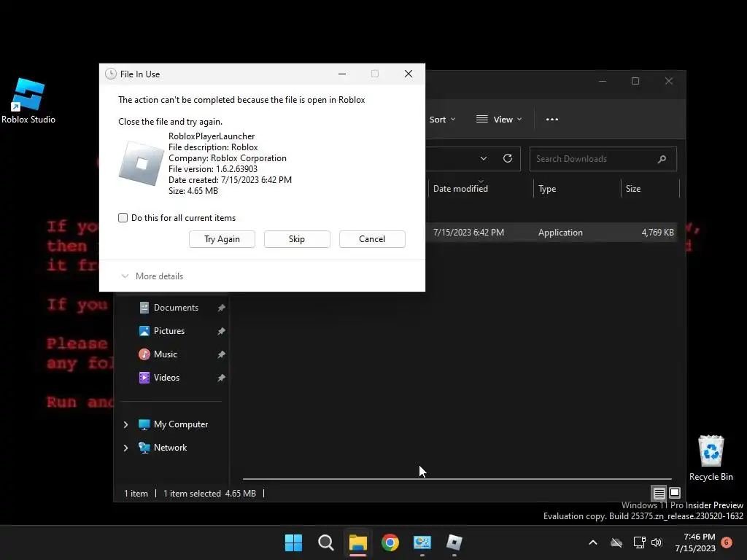
Task: Open the Sort dropdown in Explorer
Action: tap(442, 119)
